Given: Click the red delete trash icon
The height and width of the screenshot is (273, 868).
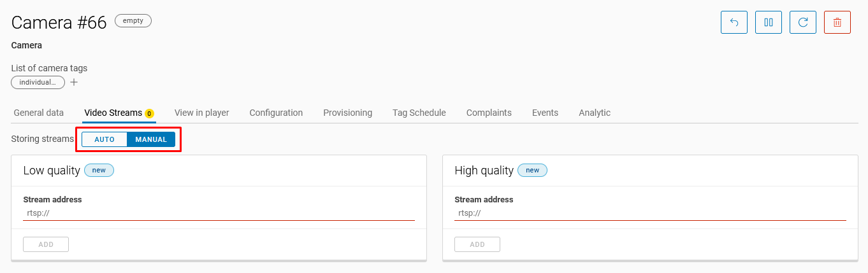Looking at the screenshot, I should click(837, 22).
